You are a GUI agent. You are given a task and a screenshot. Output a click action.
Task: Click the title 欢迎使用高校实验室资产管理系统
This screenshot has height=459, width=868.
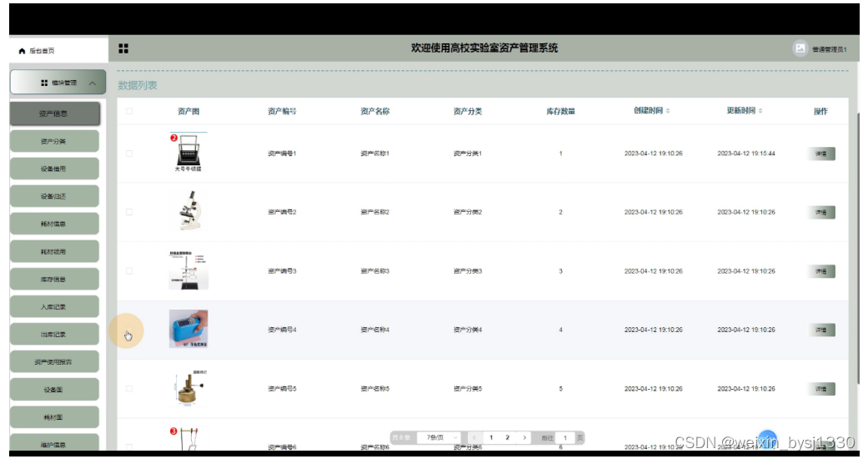(484, 48)
